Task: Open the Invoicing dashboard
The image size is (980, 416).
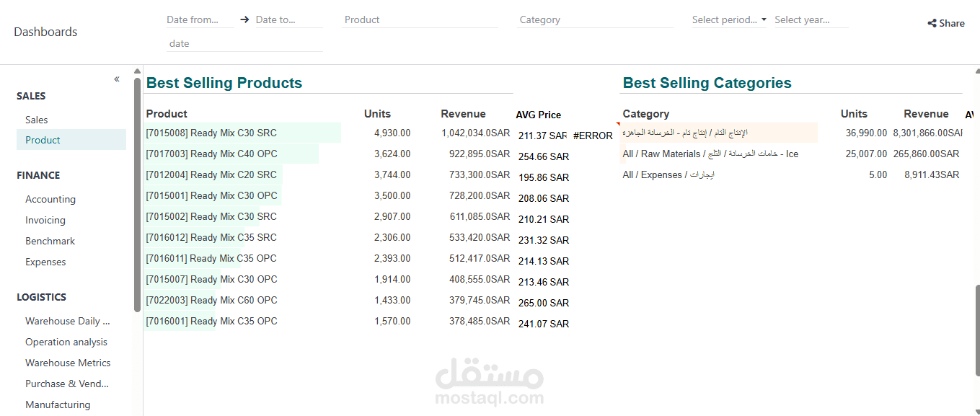Action: 45,220
